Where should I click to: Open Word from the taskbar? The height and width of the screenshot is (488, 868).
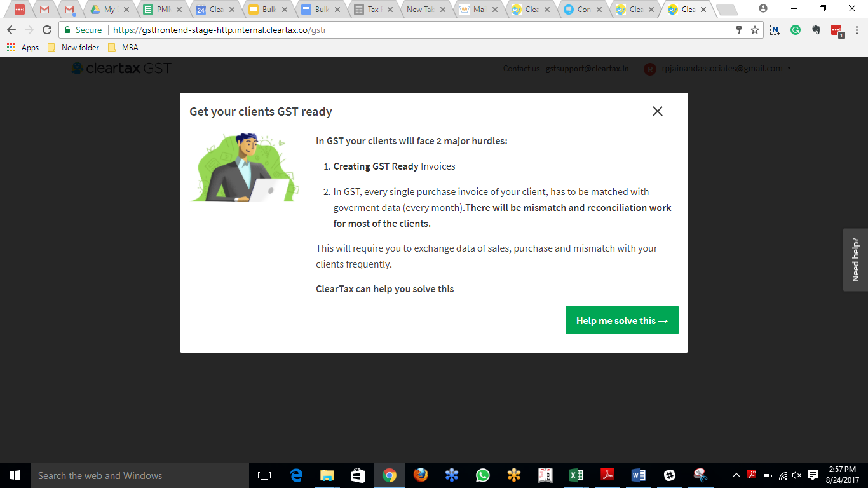click(639, 475)
